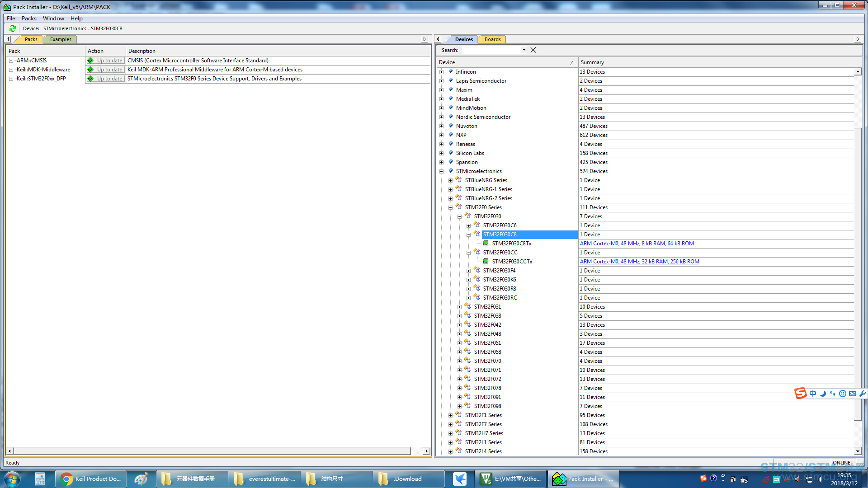Click the Keil::STM32F0xx_DFP up-to-date status icon

90,79
